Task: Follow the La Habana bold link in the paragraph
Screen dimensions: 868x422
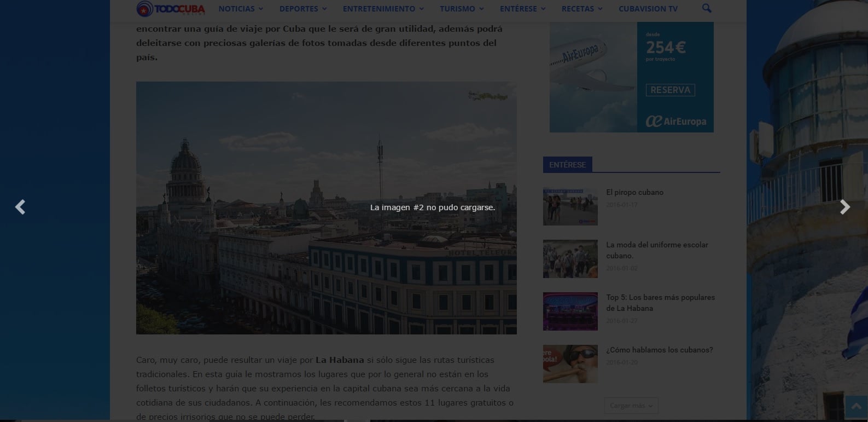Action: (x=340, y=360)
